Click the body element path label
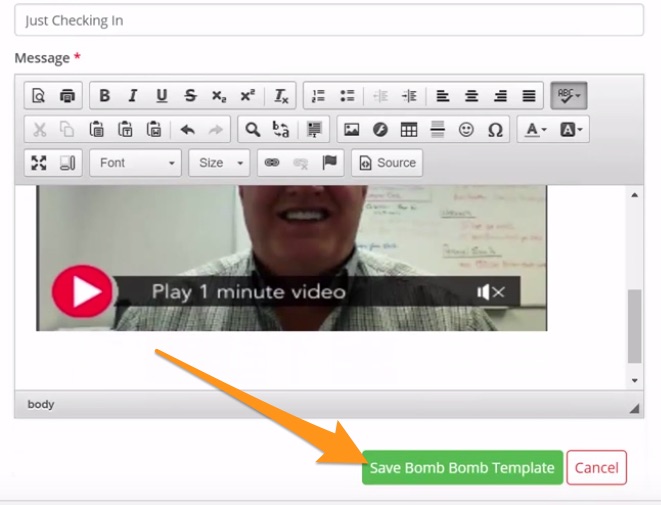The image size is (661, 505). (41, 404)
